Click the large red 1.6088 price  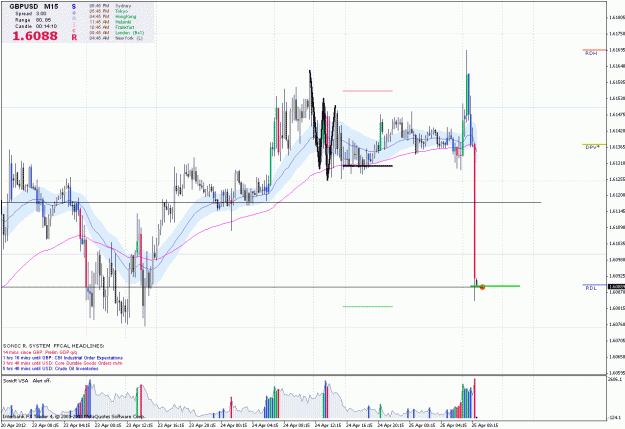point(35,36)
